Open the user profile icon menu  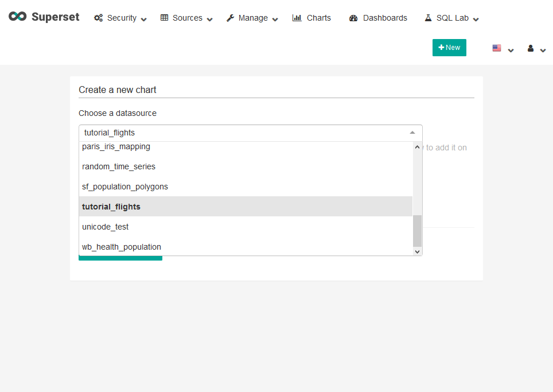point(536,49)
